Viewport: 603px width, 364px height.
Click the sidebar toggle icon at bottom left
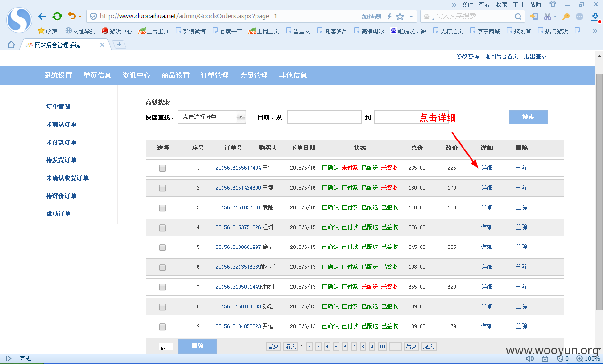(8, 359)
